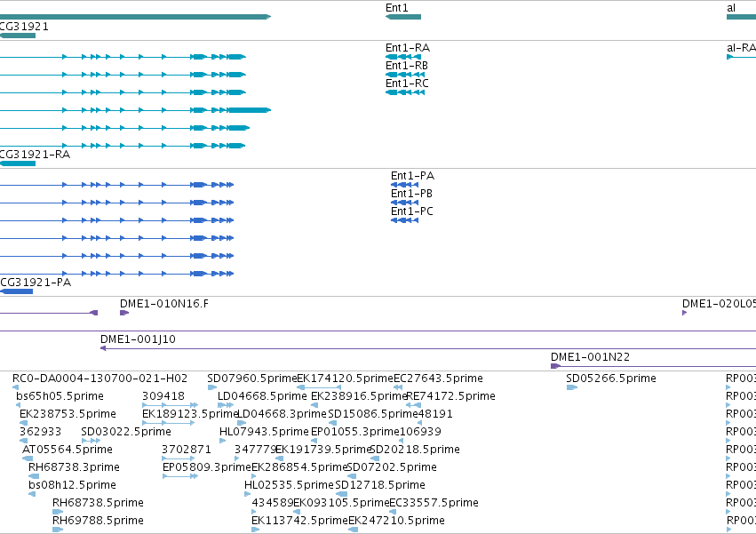
Task: Select the EK238753.5prime EST label
Action: click(x=68, y=414)
